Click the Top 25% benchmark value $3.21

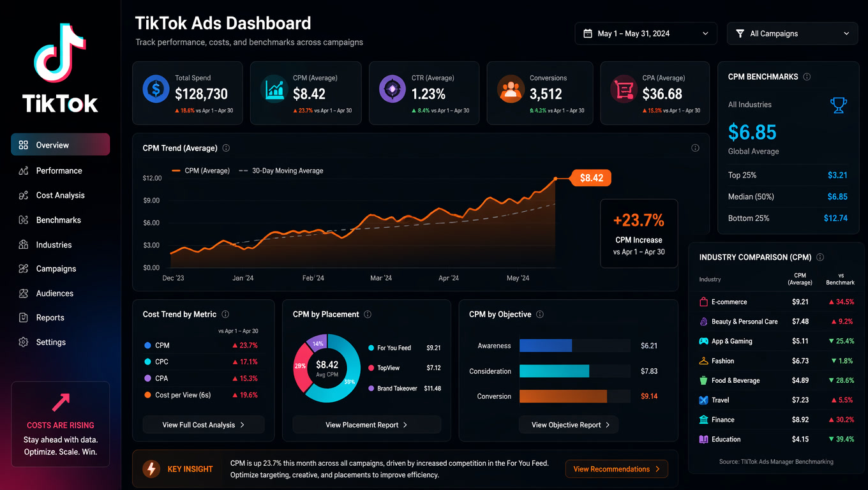[837, 175]
